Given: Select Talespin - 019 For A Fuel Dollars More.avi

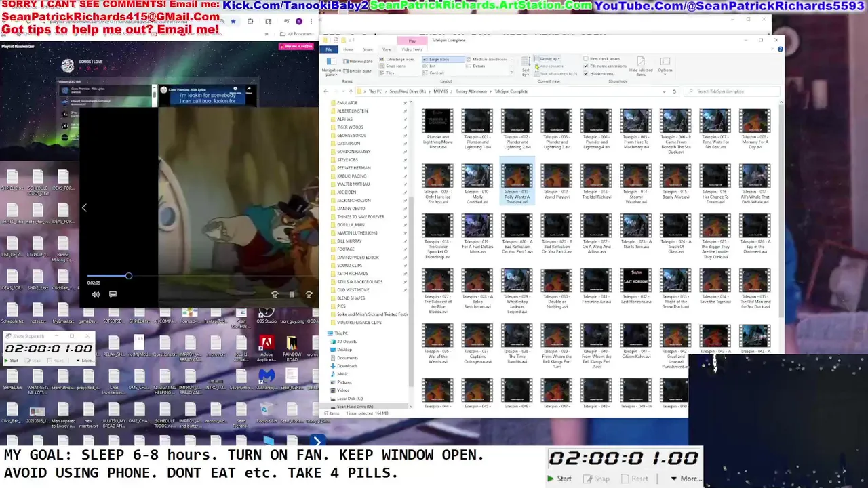Looking at the screenshot, I should coord(477,235).
